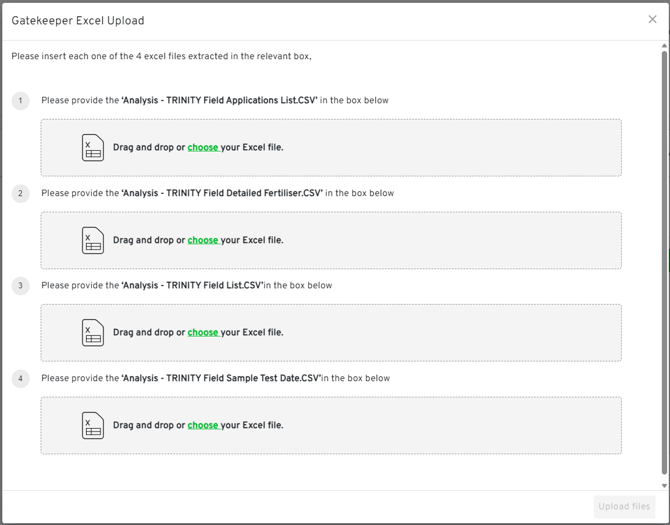The height and width of the screenshot is (525, 670).
Task: Click Excel file icon for Field Detailed Fertiliser
Action: coord(93,240)
